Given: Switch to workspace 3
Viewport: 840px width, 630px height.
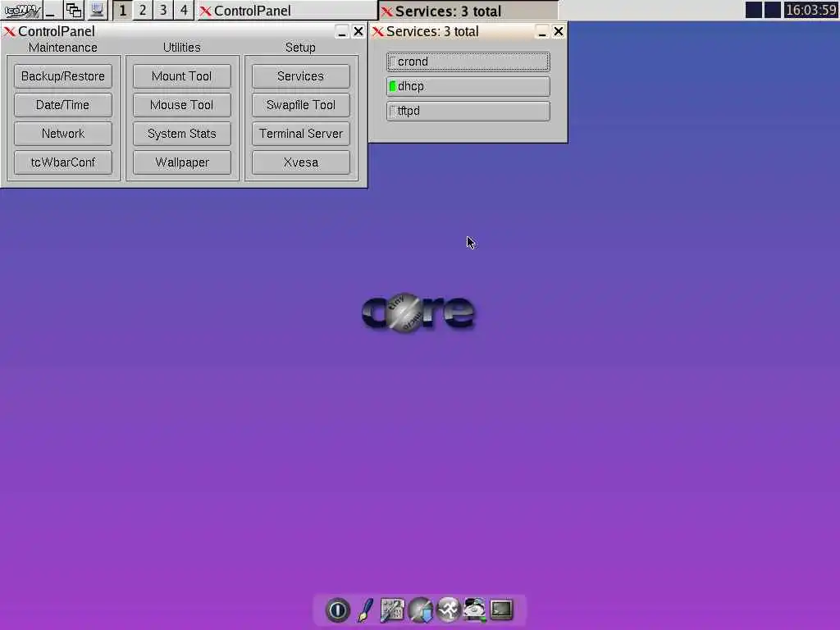Looking at the screenshot, I should click(163, 10).
